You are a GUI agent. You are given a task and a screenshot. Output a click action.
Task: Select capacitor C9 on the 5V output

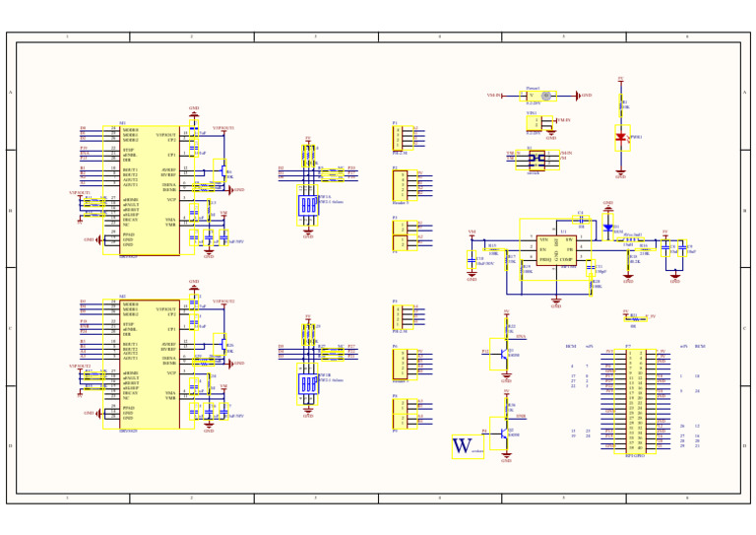[x=682, y=248]
